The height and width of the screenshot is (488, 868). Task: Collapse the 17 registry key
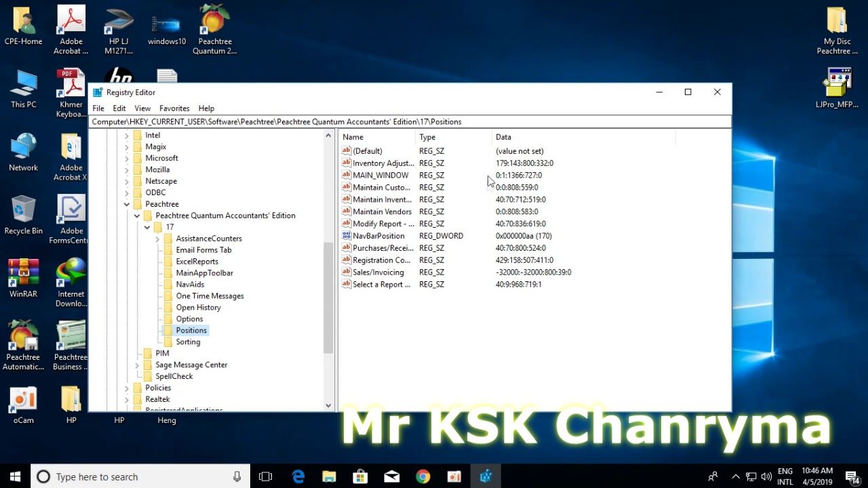(147, 227)
